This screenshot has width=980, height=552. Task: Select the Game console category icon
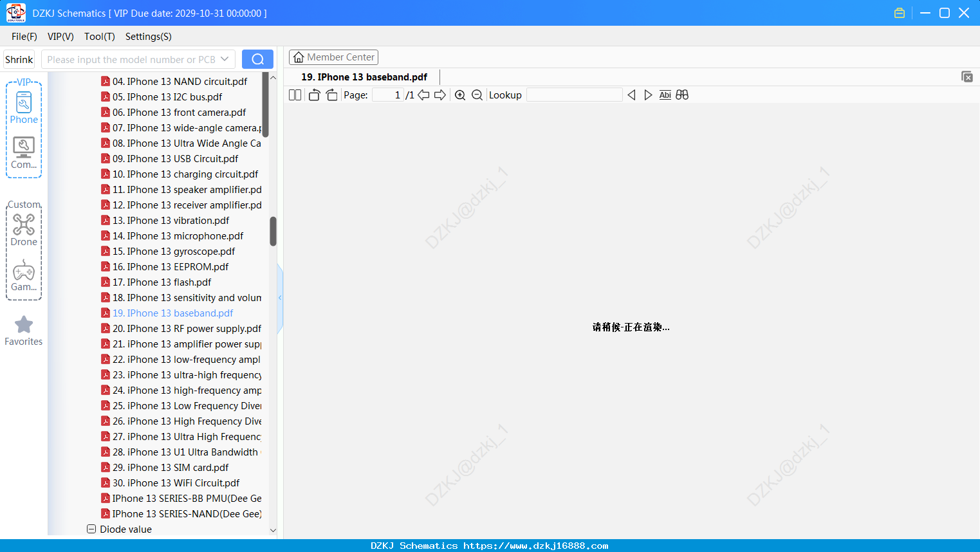[x=24, y=275]
